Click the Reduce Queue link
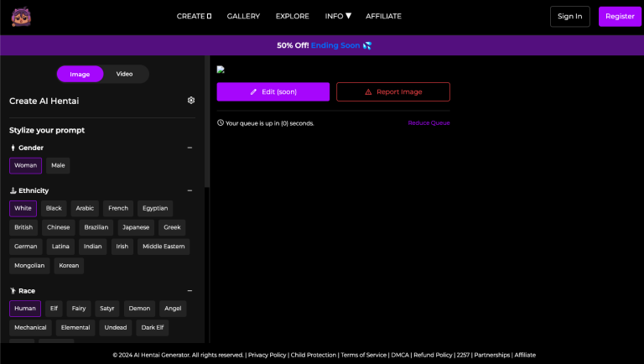 click(x=428, y=123)
